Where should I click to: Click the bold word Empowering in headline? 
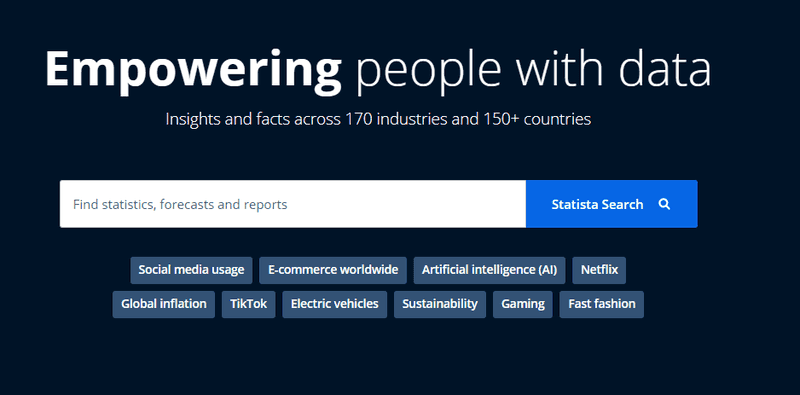click(193, 70)
